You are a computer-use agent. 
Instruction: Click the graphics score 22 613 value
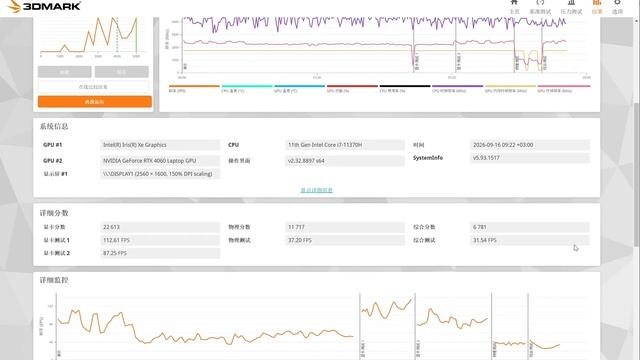click(x=160, y=227)
